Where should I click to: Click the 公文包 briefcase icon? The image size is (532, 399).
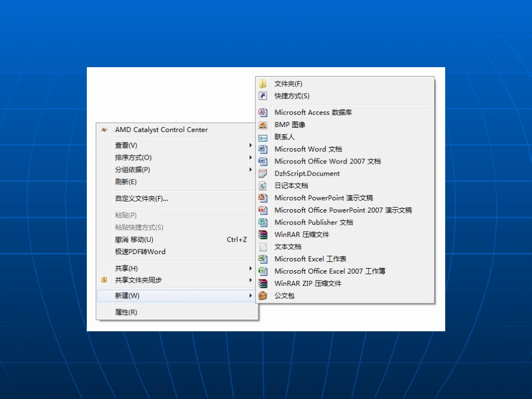pyautogui.click(x=263, y=295)
